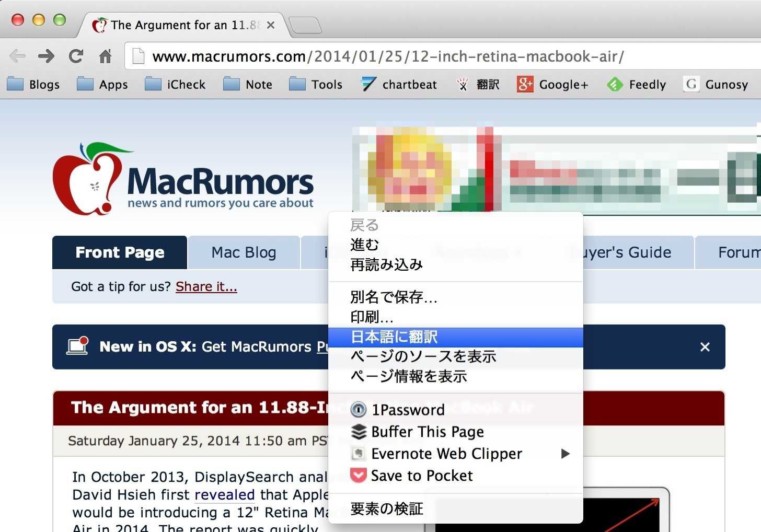Click the browser forward arrow
Viewport: 761px width, 532px height.
tap(46, 56)
